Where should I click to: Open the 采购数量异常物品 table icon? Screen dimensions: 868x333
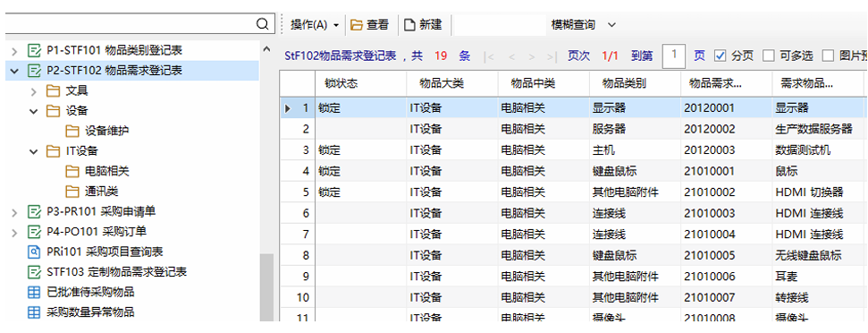pos(34,312)
